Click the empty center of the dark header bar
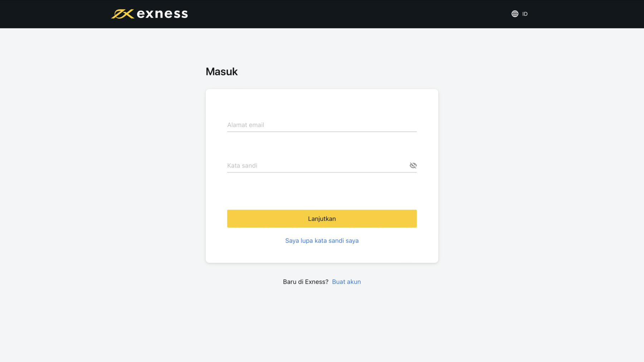644x362 pixels. (340, 14)
